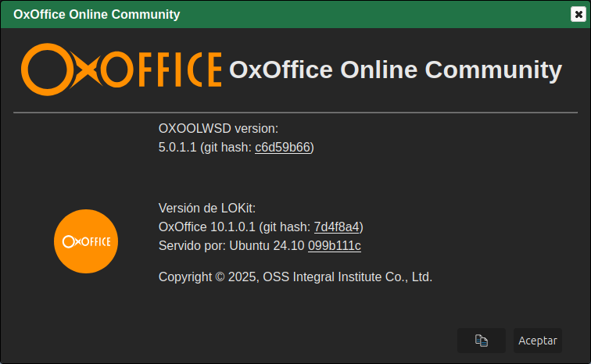Click the round orange OxOffice logo
Image resolution: width=591 pixels, height=364 pixels.
(x=86, y=241)
